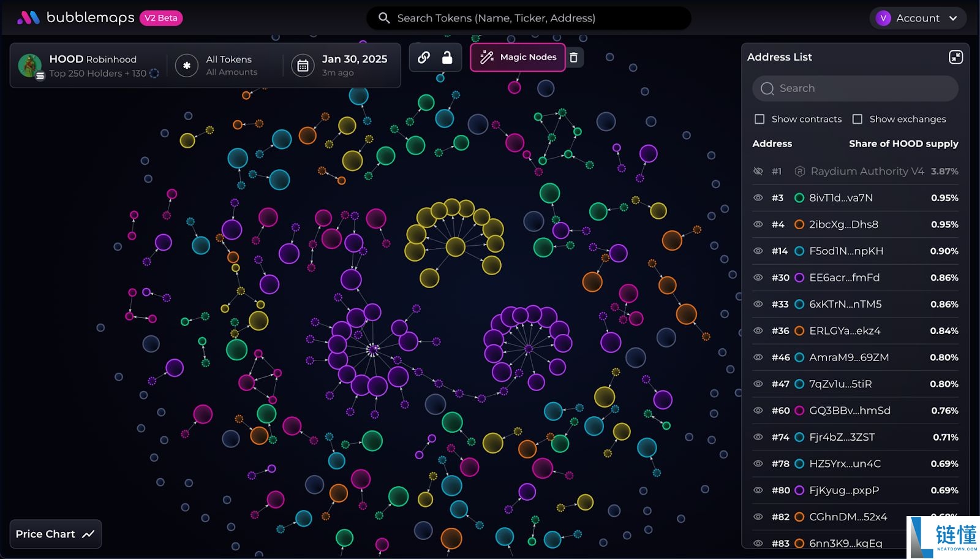Click the Address List panel title
The image size is (980, 559).
[x=779, y=57]
